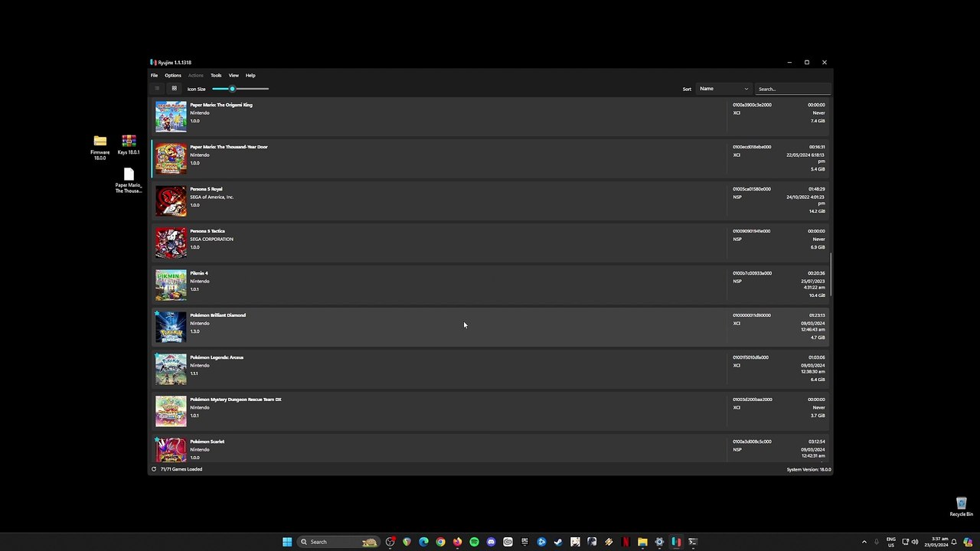Open File Explorer from taskbar
The width and height of the screenshot is (980, 551).
click(x=642, y=542)
